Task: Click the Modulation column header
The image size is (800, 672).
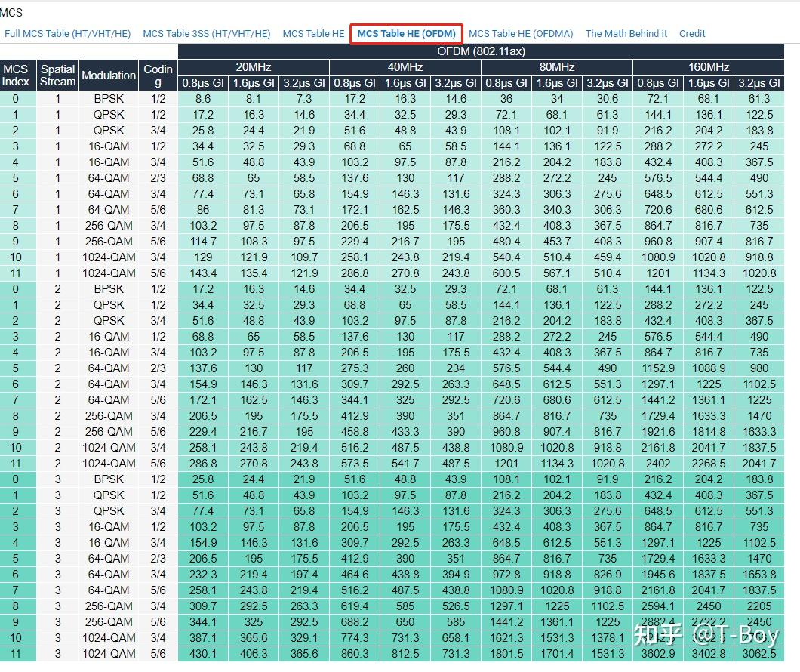Action: click(x=109, y=75)
